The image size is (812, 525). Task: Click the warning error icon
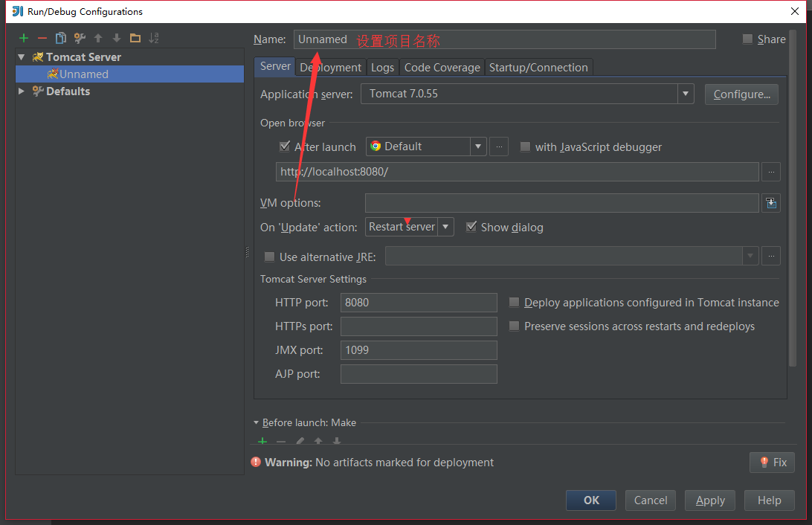(x=256, y=462)
